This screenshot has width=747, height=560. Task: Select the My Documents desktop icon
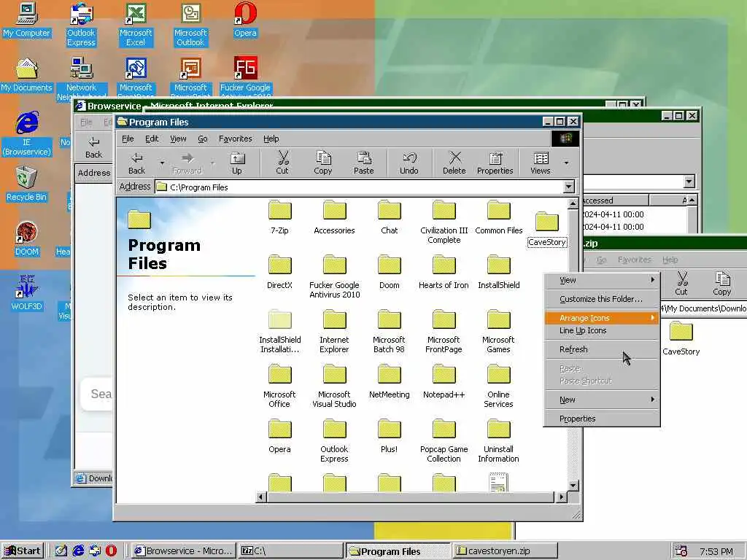coord(27,75)
